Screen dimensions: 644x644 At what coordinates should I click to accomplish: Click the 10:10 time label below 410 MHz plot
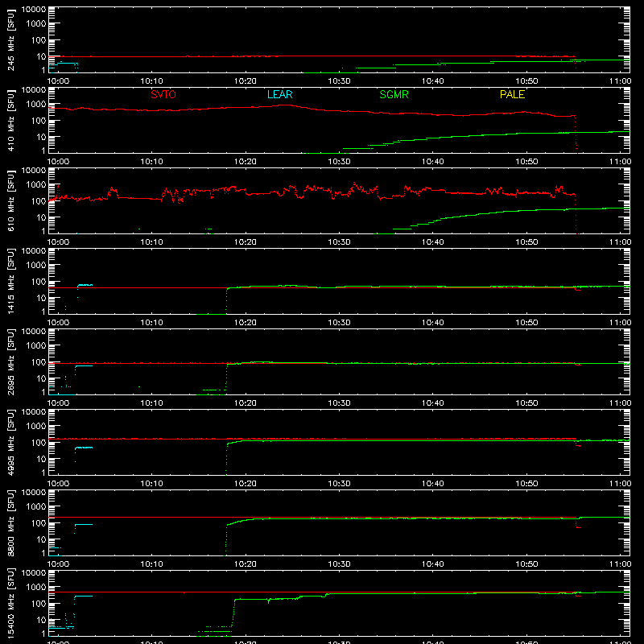coord(152,162)
